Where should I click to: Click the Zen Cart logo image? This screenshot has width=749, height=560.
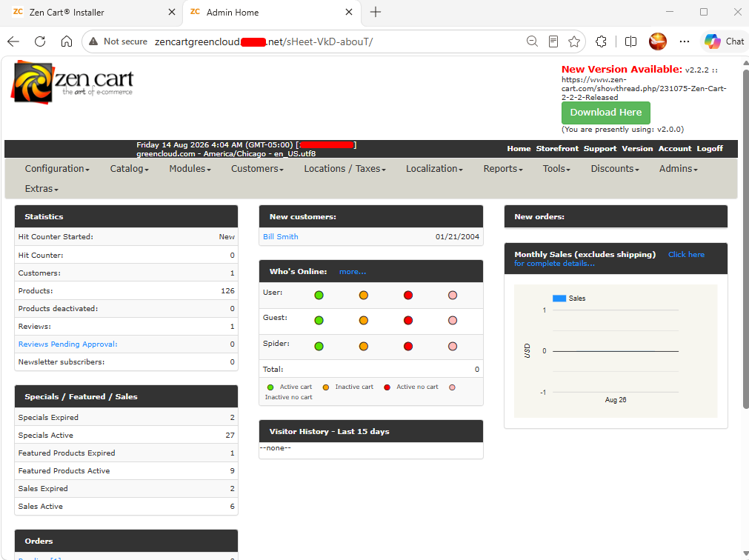click(x=72, y=82)
